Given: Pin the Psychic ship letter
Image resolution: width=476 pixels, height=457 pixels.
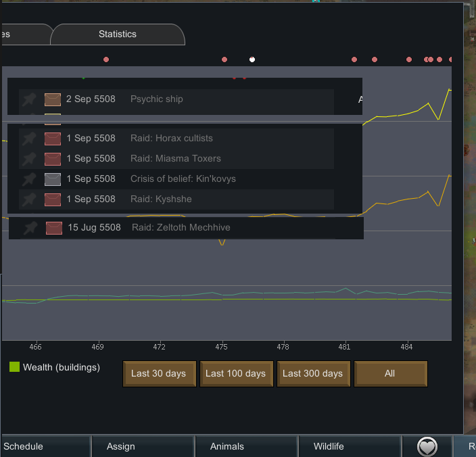Looking at the screenshot, I should point(30,99).
